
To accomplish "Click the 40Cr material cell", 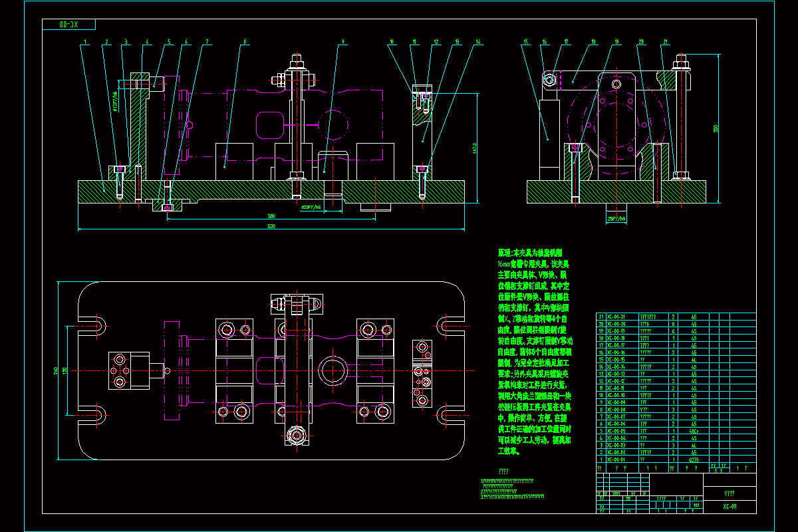I will pos(694,431).
